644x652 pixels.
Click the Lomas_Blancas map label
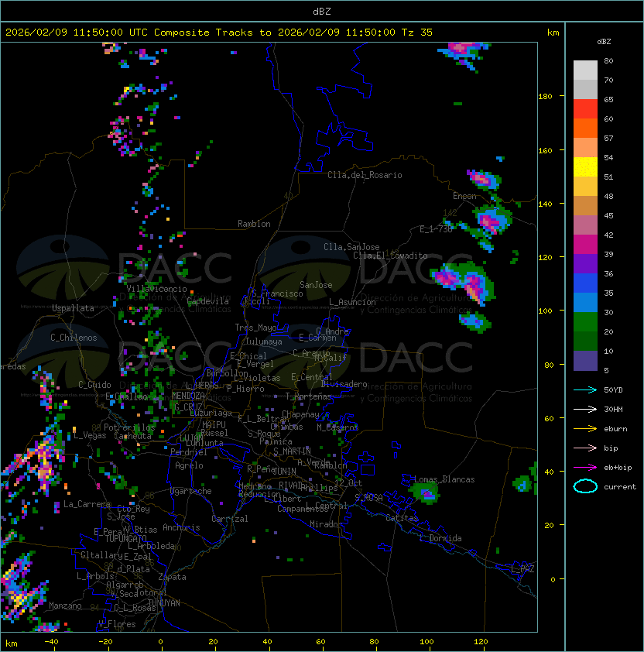tap(444, 479)
